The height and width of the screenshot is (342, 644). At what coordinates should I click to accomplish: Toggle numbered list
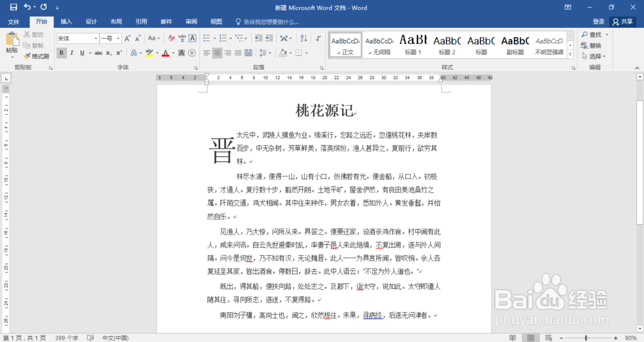coord(223,38)
